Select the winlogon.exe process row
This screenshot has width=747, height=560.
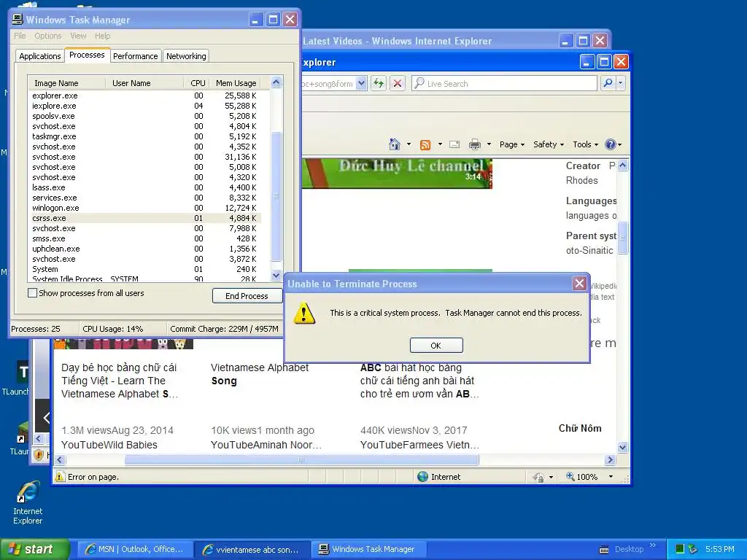click(x=144, y=208)
